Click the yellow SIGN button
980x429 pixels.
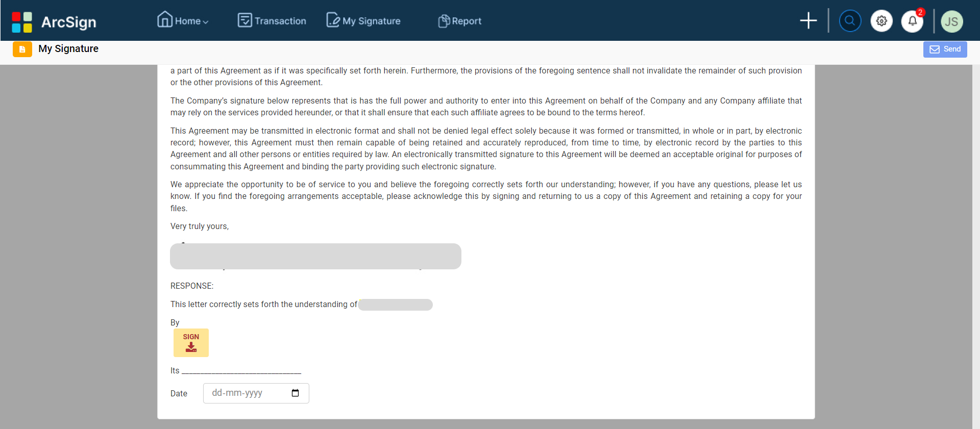(191, 342)
